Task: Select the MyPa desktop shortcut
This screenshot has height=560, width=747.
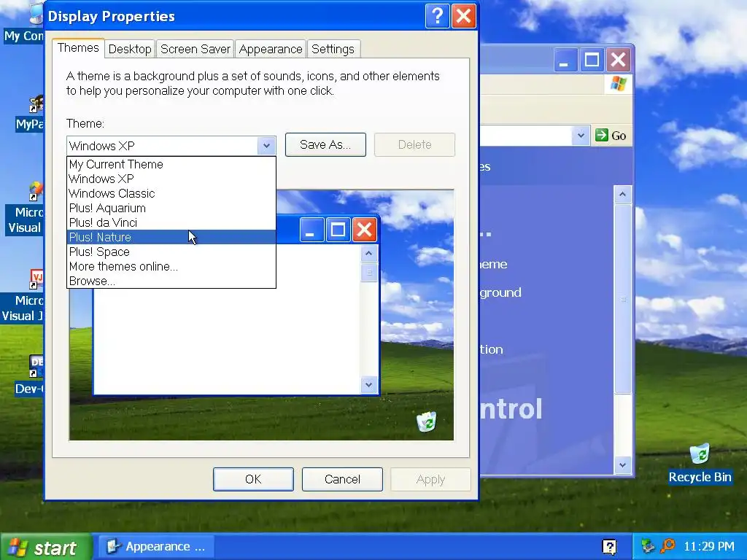Action: pos(29,113)
